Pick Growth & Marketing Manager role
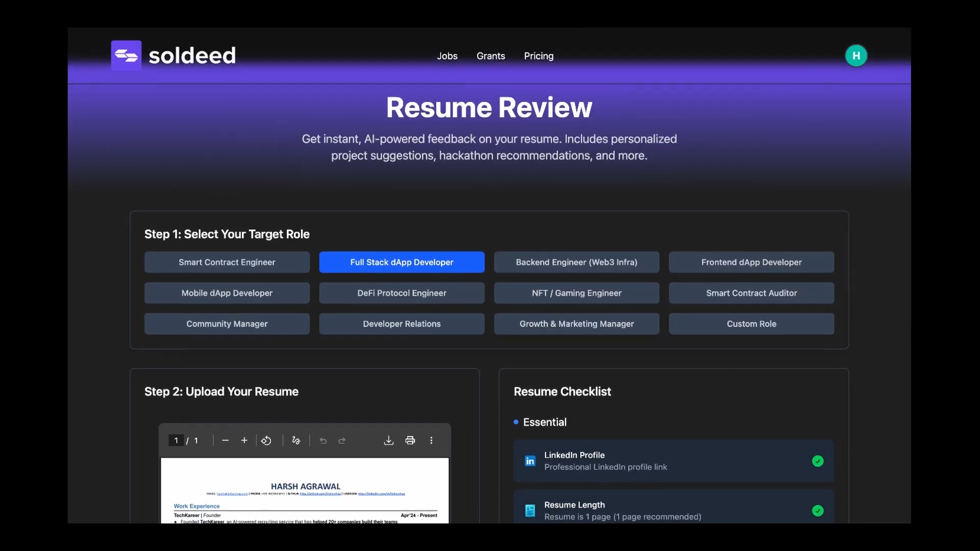Viewport: 980px width, 551px height. coord(576,324)
